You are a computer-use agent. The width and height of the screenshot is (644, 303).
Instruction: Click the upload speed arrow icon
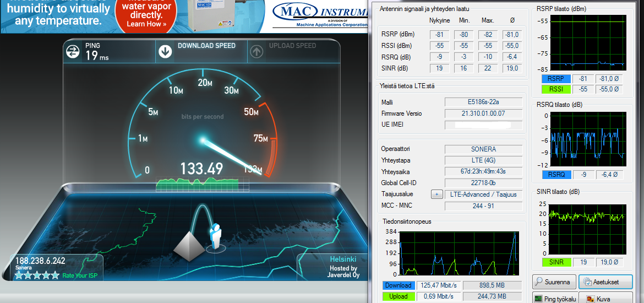click(x=256, y=52)
